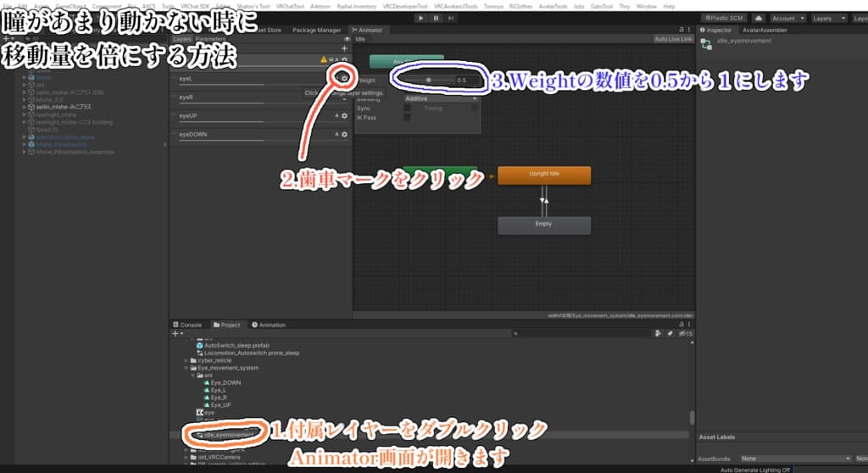868x473 pixels.
Task: Select the Inspector tab
Action: click(716, 30)
